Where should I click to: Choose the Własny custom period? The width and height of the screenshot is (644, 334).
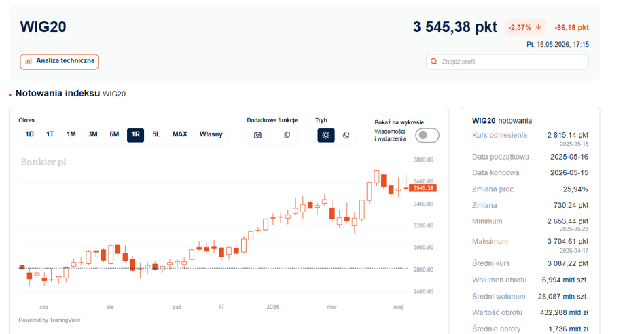click(211, 134)
